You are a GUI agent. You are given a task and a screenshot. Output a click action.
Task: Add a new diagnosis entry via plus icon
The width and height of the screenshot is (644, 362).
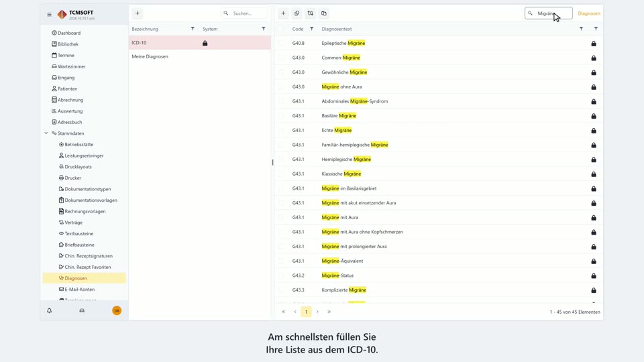(283, 13)
